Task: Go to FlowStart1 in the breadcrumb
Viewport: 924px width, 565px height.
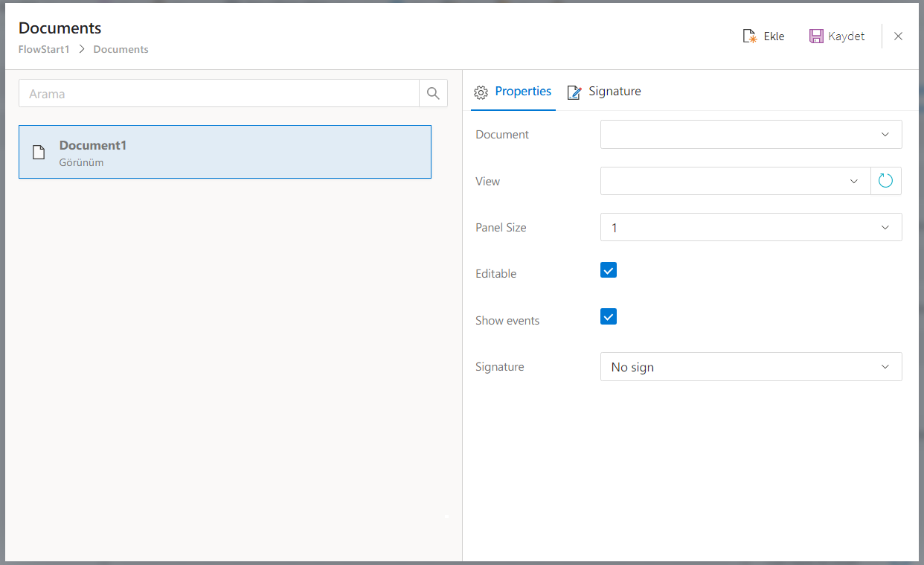Action: point(44,50)
